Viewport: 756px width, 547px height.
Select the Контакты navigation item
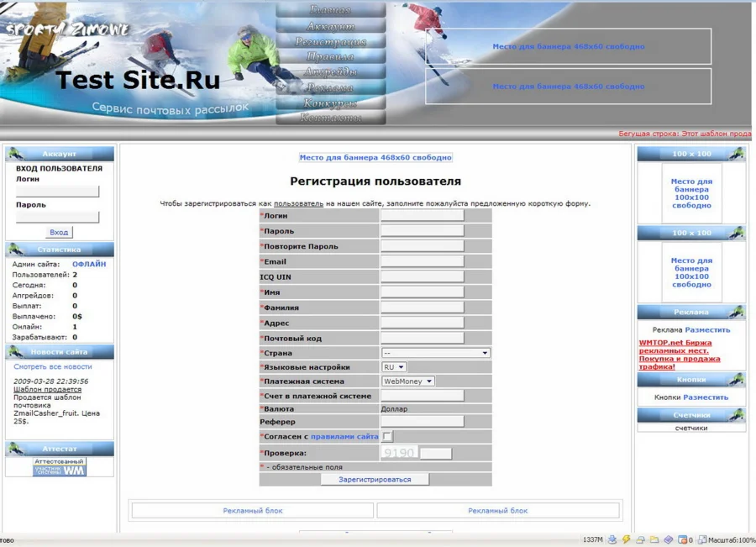coord(330,118)
